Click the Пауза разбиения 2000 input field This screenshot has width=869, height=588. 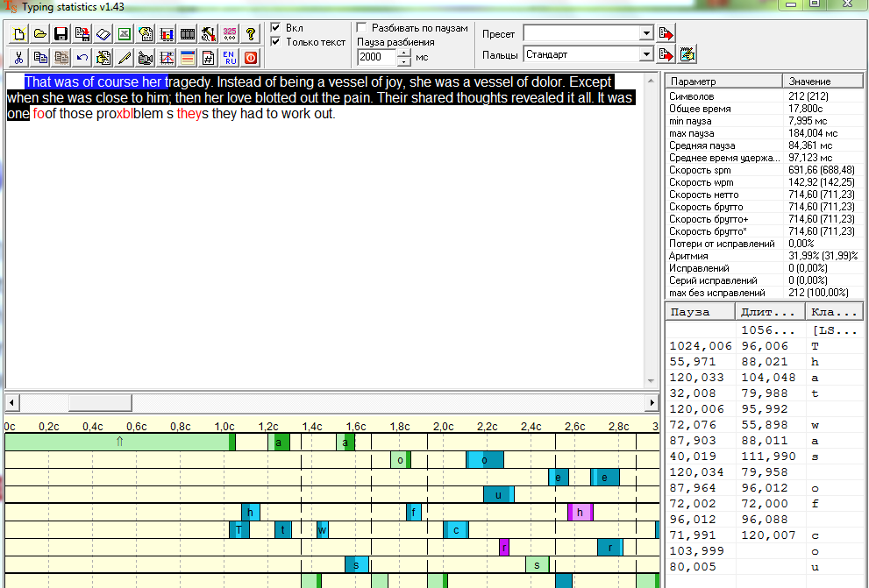coord(377,57)
